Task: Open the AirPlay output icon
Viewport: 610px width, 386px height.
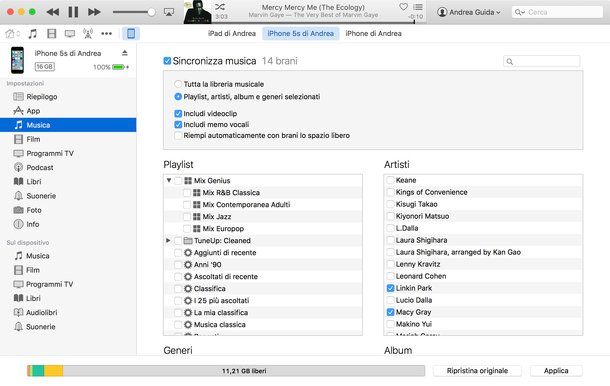Action: coord(169,12)
